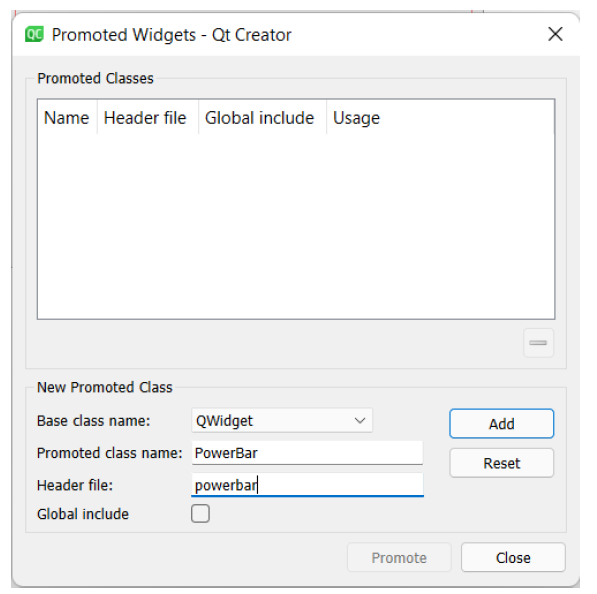The height and width of the screenshot is (594, 597).
Task: Click the Qt Creator logo icon in title bar
Action: point(34,34)
